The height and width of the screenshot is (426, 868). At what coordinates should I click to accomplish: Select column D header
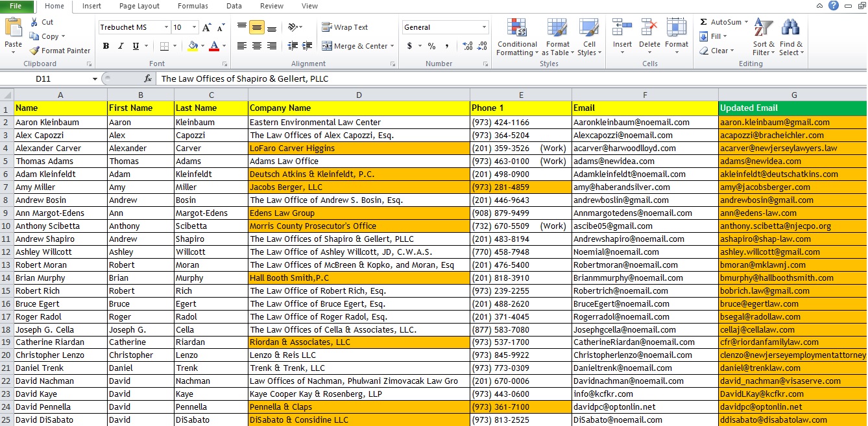(x=359, y=95)
